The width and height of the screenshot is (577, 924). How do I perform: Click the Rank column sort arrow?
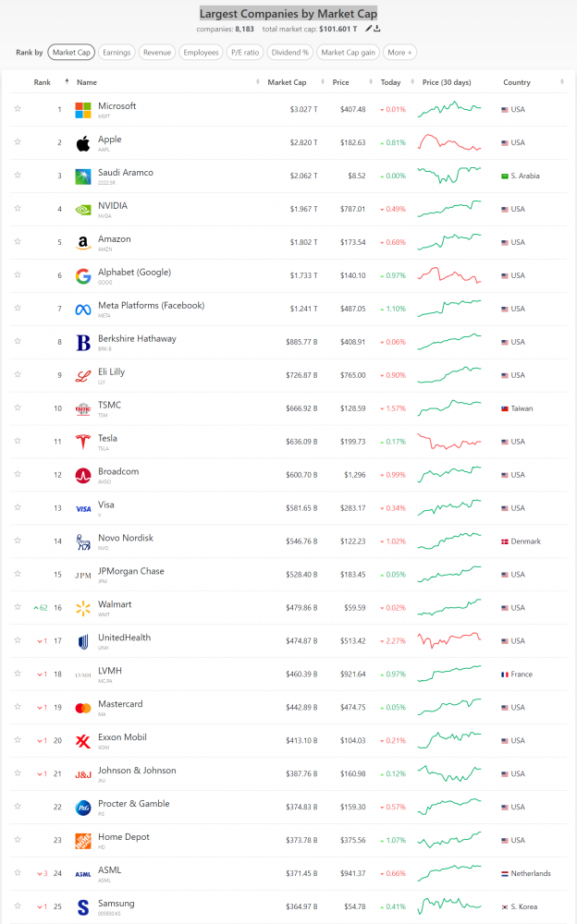click(x=67, y=82)
